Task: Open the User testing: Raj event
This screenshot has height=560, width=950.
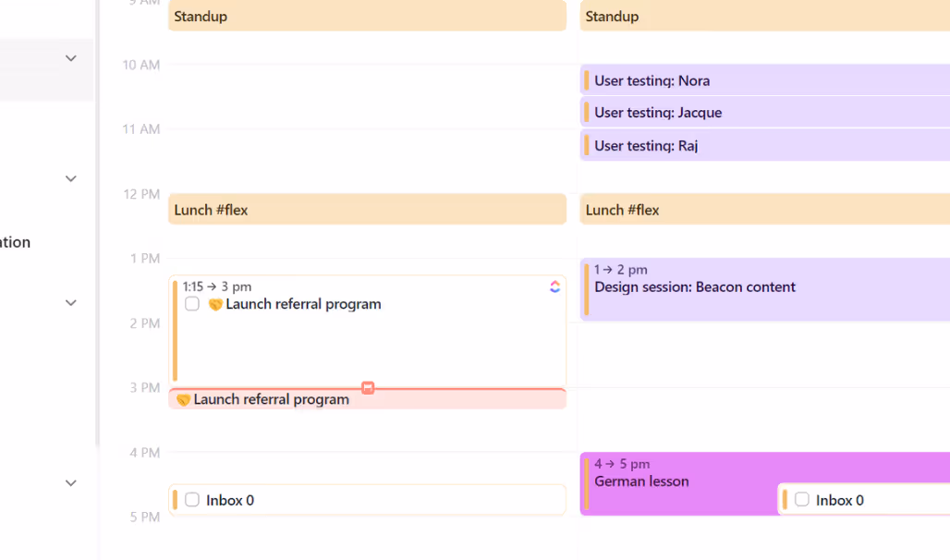Action: [x=764, y=145]
